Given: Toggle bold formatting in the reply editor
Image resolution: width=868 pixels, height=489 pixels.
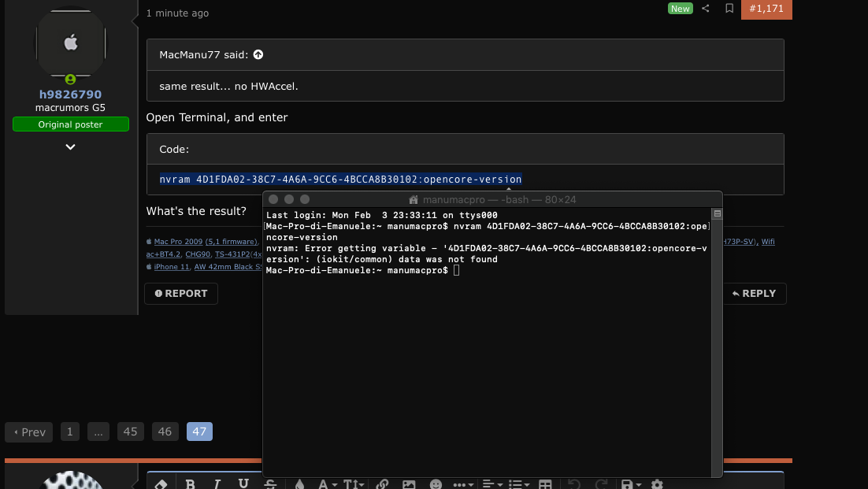Looking at the screenshot, I should (190, 484).
